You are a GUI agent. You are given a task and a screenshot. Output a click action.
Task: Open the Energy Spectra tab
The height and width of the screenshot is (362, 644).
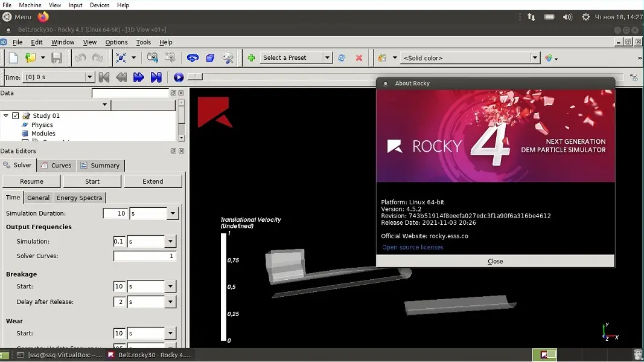[x=79, y=198]
